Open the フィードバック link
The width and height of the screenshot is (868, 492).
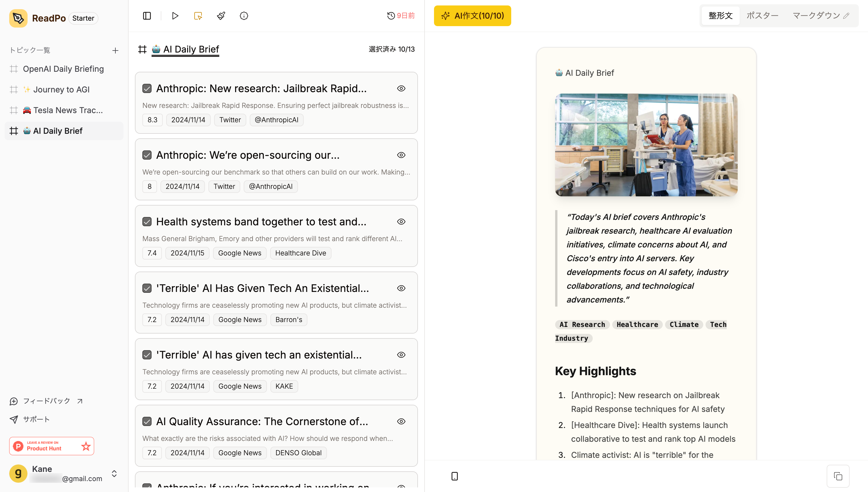coord(46,401)
